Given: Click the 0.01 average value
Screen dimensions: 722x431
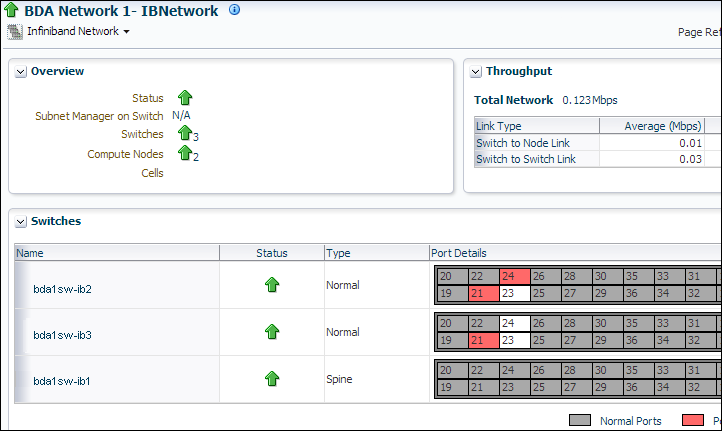Looking at the screenshot, I should tap(690, 143).
